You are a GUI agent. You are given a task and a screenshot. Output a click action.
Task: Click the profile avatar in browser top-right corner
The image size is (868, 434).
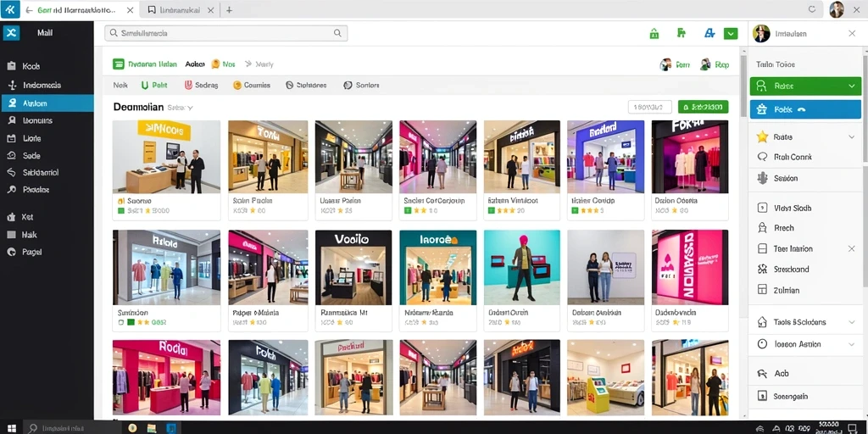[837, 9]
